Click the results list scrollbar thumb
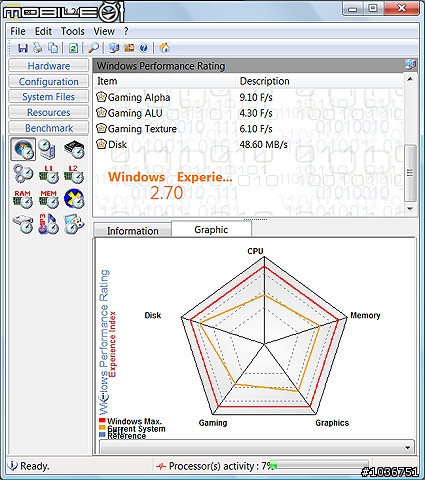Viewport: 425px width, 480px height. pos(410,173)
